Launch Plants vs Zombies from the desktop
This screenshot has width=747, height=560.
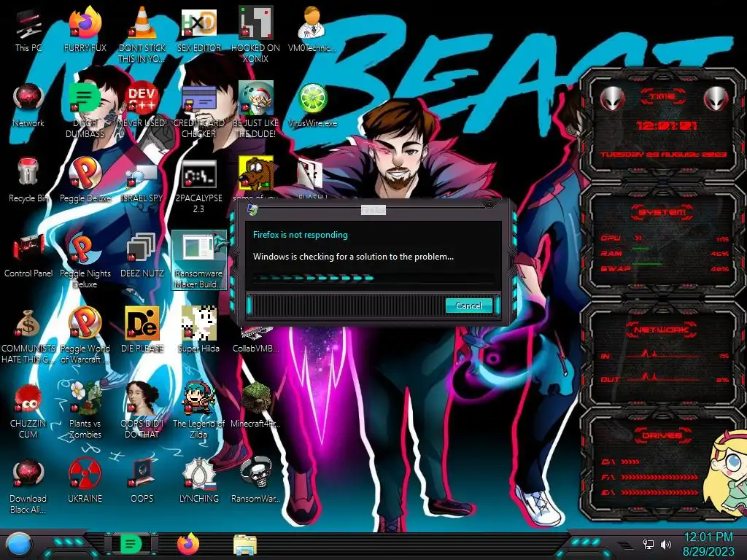(85, 411)
